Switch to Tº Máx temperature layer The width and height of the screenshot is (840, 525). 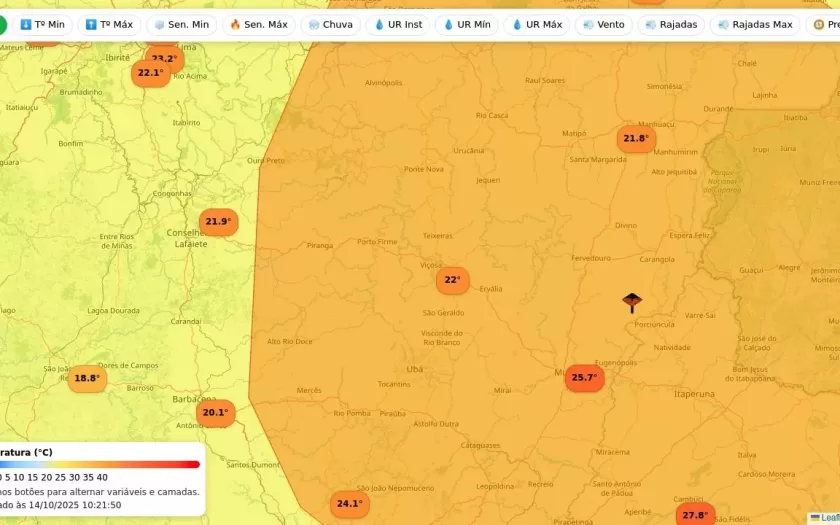coord(109,24)
